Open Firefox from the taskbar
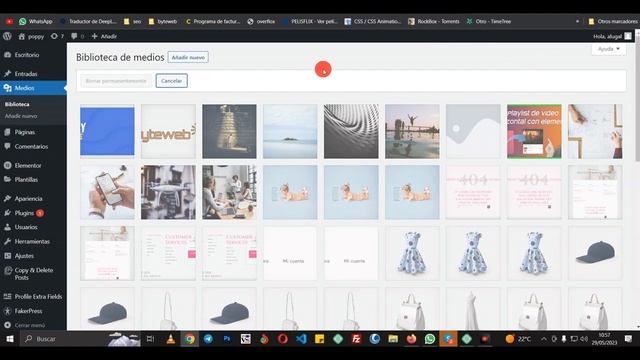This screenshot has width=640, height=360. [411, 339]
